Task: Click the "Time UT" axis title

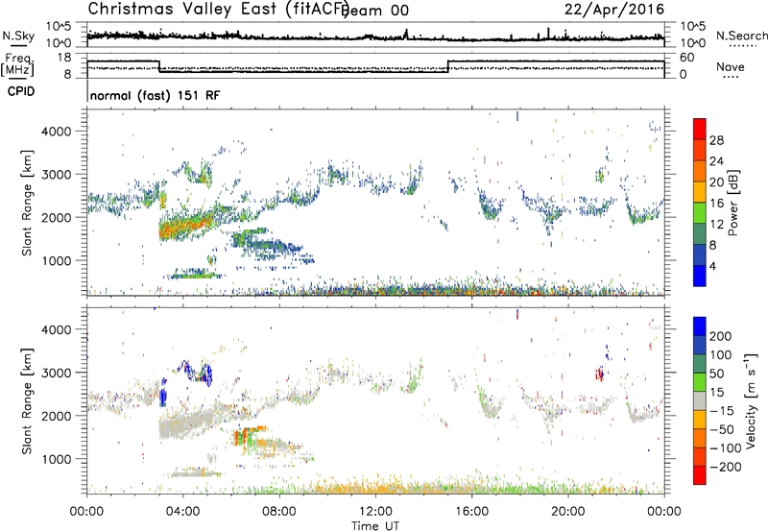Action: pyautogui.click(x=375, y=526)
